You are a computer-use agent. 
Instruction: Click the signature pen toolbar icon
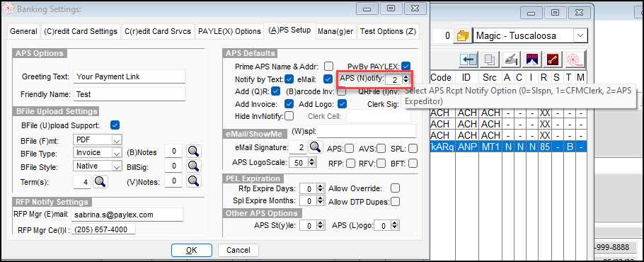tap(511, 59)
